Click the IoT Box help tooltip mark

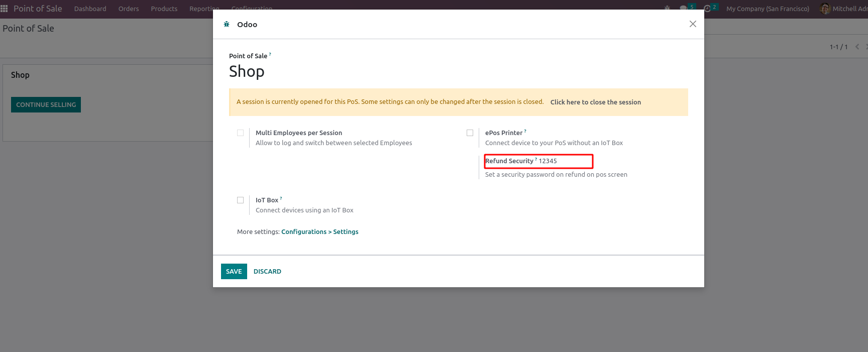281,198
